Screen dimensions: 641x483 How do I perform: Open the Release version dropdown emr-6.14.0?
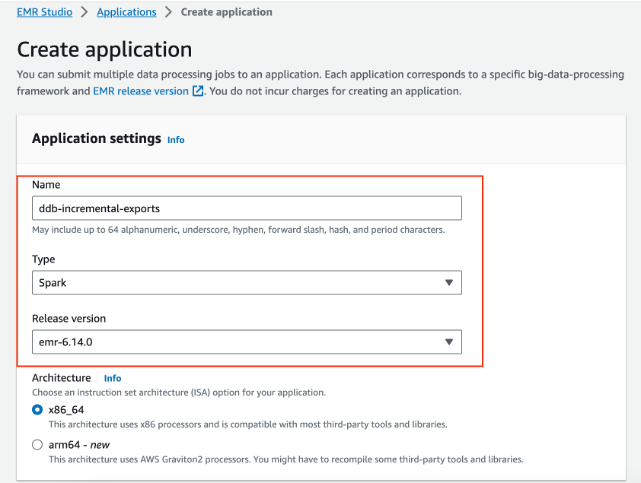click(247, 342)
